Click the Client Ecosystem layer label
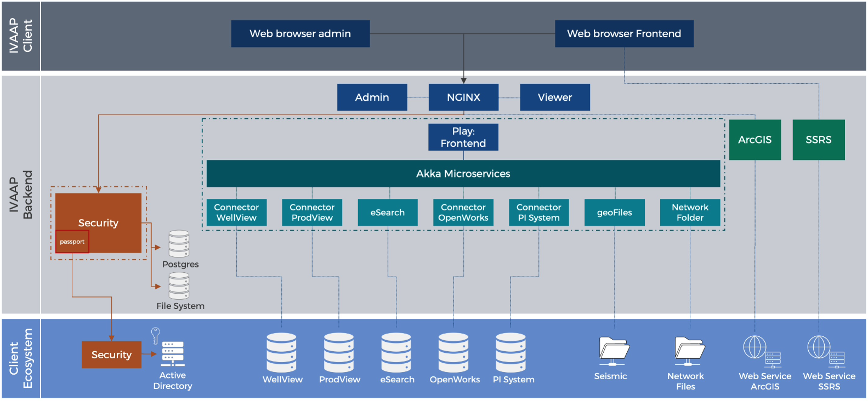 point(21,358)
